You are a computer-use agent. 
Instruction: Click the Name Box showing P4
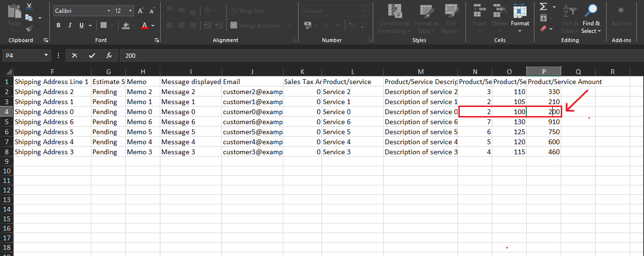pyautogui.click(x=23, y=55)
